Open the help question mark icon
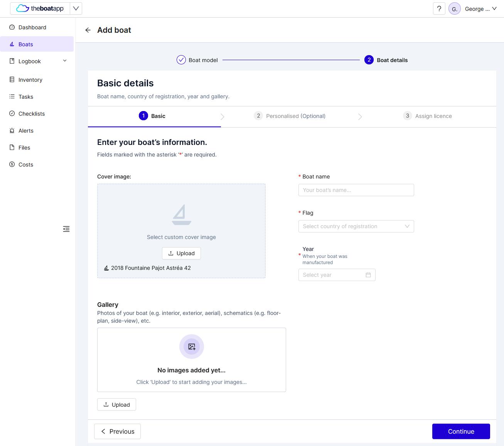The image size is (504, 446). tap(439, 8)
